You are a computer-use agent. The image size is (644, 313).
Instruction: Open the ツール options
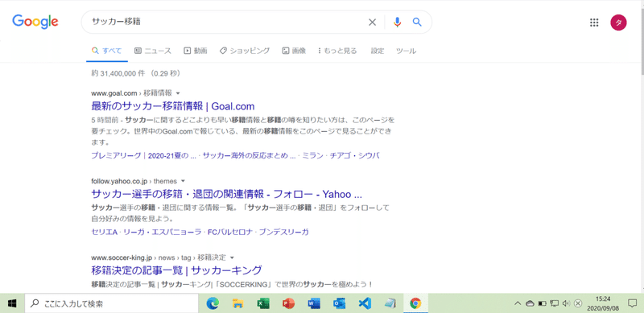[407, 51]
